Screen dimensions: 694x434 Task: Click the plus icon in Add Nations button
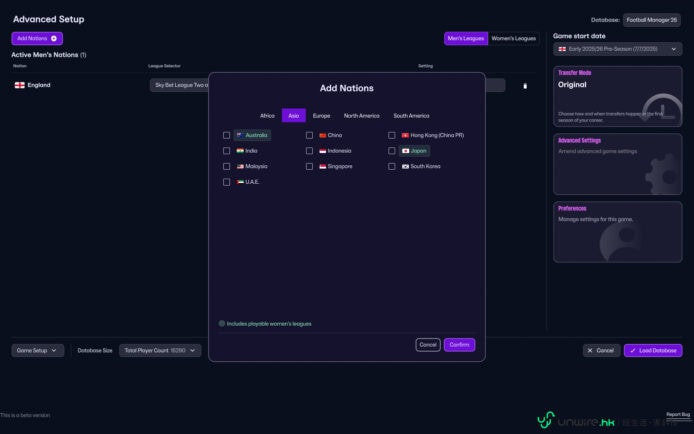pyautogui.click(x=54, y=38)
